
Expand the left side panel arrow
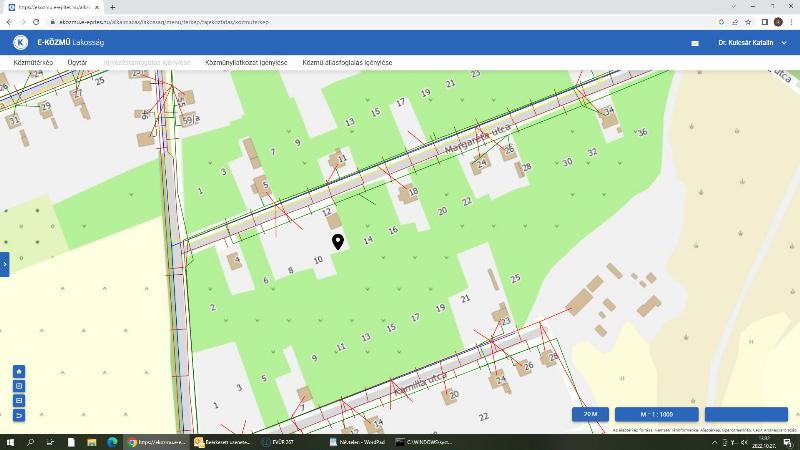(x=4, y=263)
